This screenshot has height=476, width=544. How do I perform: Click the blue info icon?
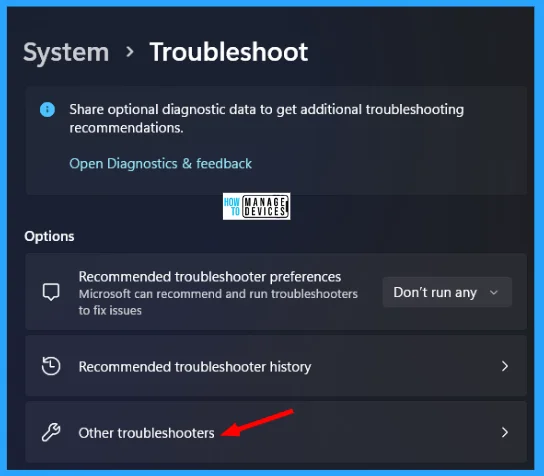coord(47,110)
